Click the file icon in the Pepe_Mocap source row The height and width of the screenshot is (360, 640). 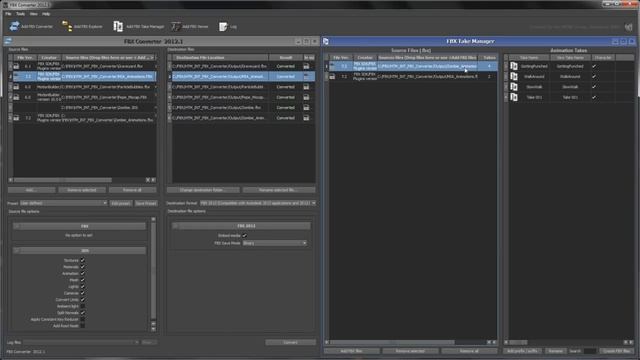click(x=16, y=97)
